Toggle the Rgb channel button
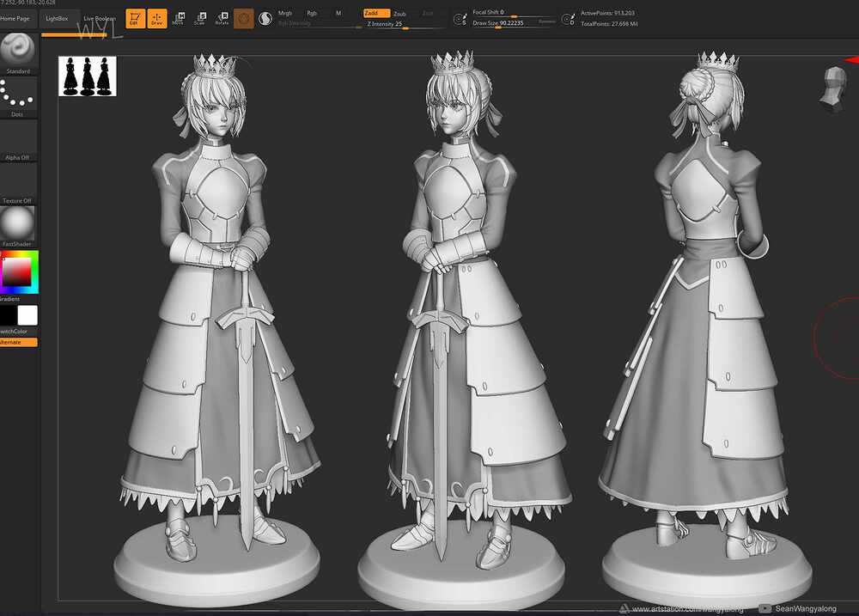The width and height of the screenshot is (859, 616). pos(312,13)
